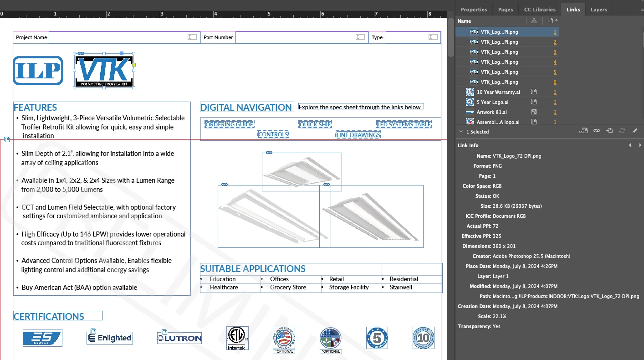Click text field icon in Type field
This screenshot has height=360, width=644.
pyautogui.click(x=433, y=37)
